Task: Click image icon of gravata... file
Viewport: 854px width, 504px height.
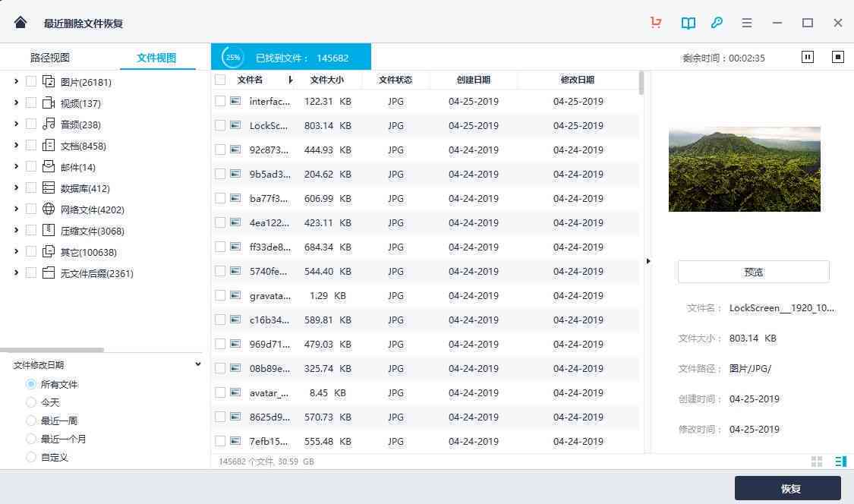Action: tap(235, 295)
